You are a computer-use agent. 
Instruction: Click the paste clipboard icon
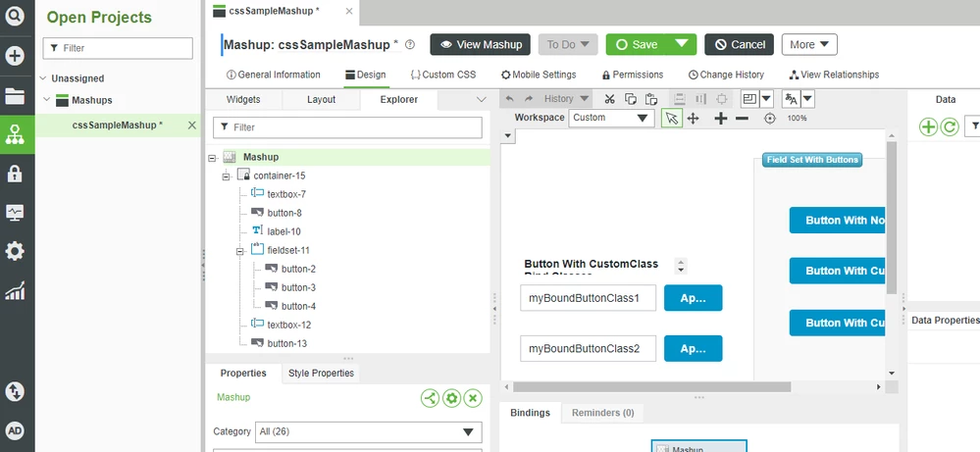tap(651, 99)
